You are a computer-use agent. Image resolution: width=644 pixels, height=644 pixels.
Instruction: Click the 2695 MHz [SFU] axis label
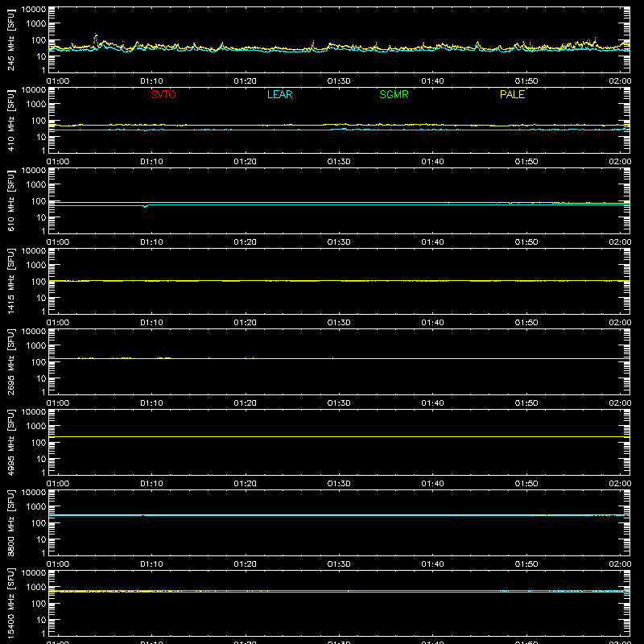(11, 361)
